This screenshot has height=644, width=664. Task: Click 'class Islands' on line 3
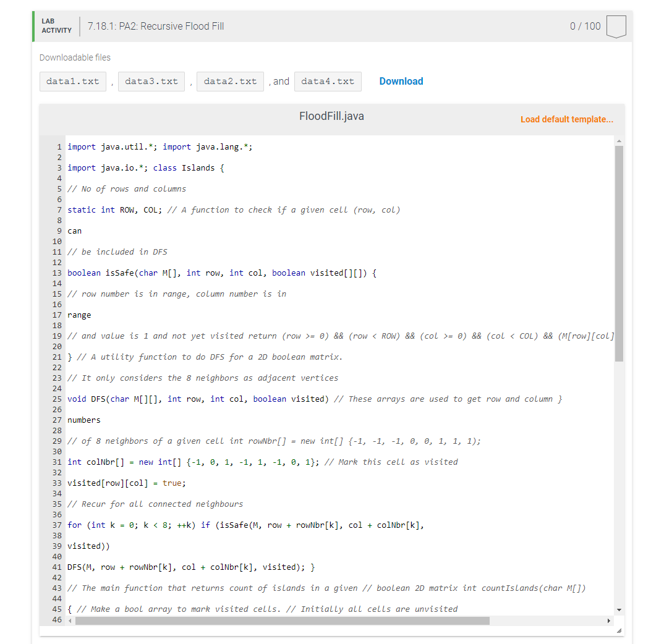[x=184, y=168]
